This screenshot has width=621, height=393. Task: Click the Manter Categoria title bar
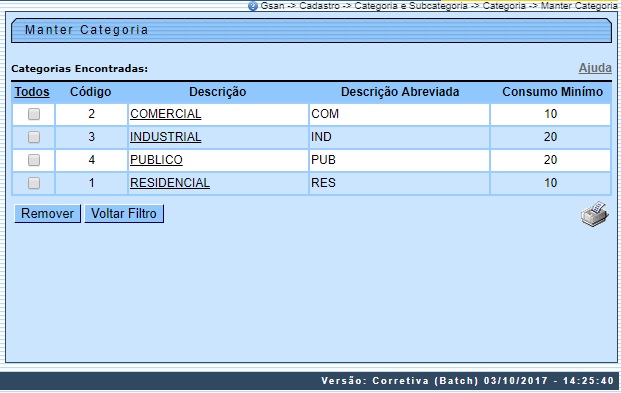[x=311, y=30]
